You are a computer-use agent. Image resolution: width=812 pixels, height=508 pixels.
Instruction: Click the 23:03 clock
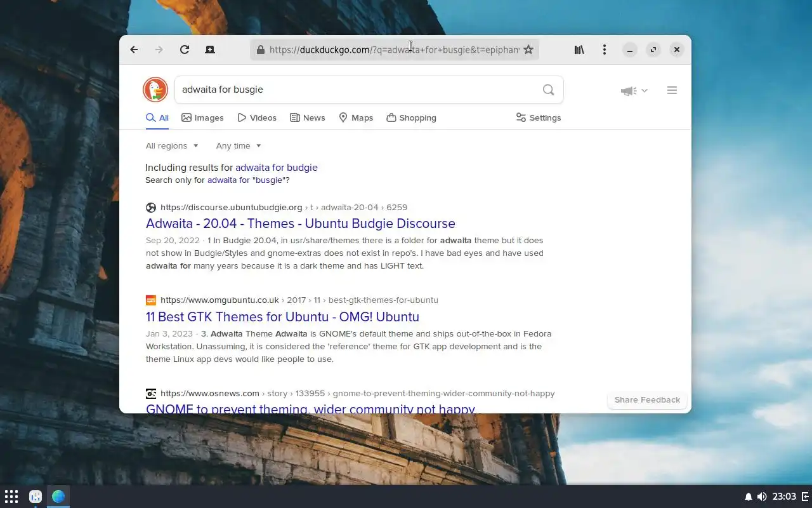pos(785,497)
